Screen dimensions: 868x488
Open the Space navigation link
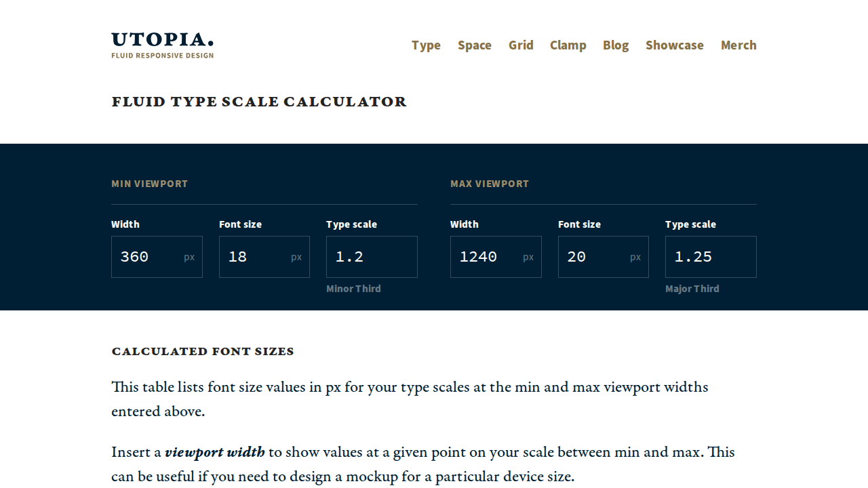(x=475, y=45)
